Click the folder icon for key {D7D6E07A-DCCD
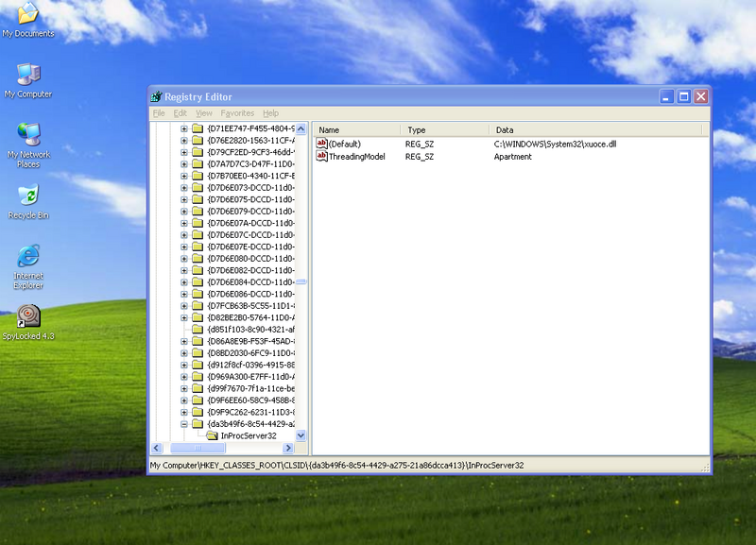 198,223
